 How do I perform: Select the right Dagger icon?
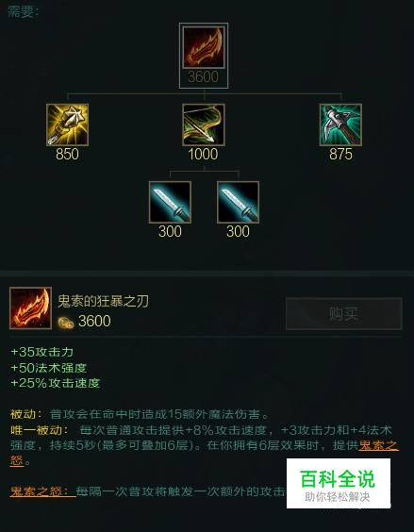[238, 202]
